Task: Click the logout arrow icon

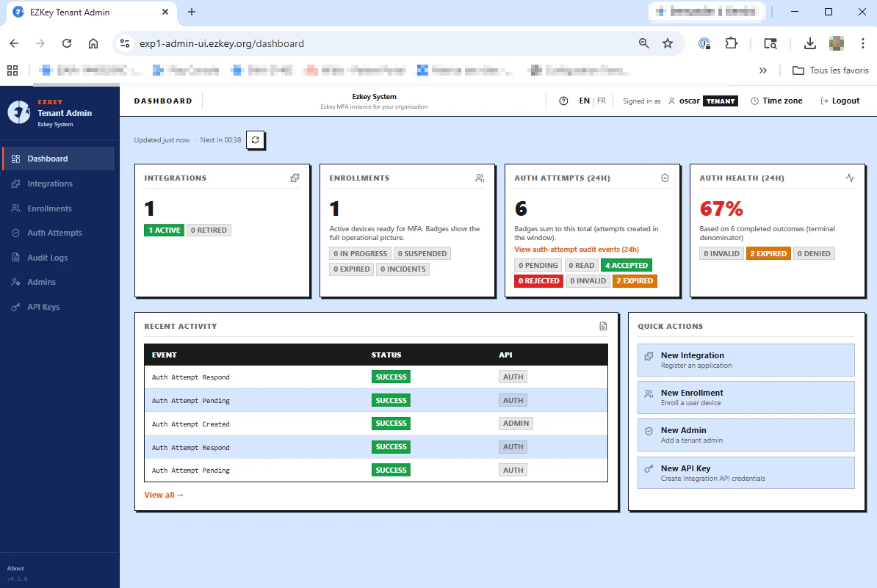Action: [x=824, y=101]
